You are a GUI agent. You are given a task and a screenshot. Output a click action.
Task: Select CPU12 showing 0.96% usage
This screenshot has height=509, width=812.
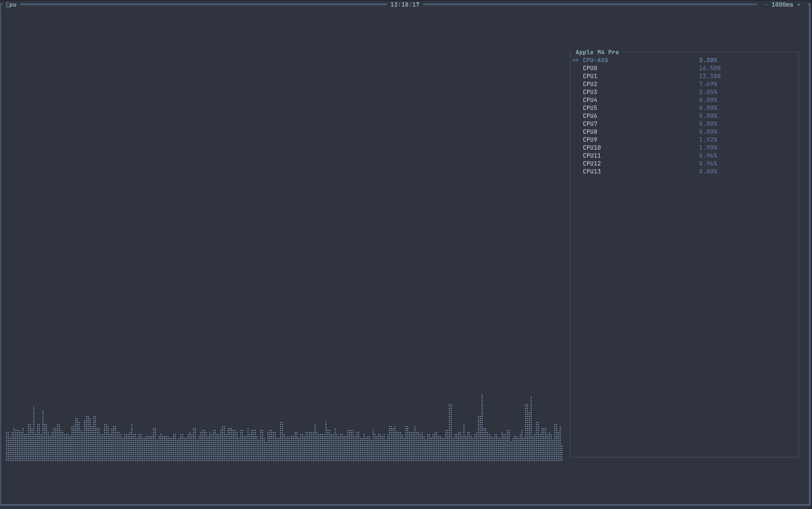click(591, 163)
